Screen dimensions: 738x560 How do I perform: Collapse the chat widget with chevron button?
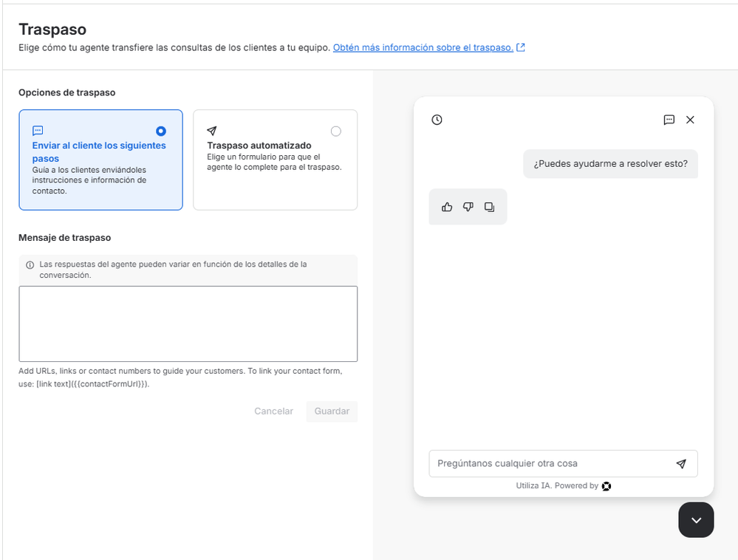pos(696,519)
